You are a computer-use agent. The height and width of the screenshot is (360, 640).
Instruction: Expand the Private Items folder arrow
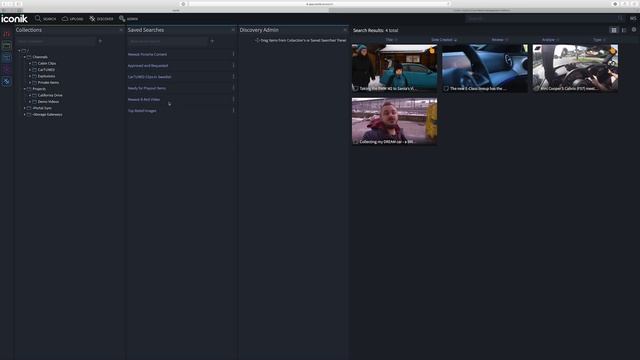[30, 82]
